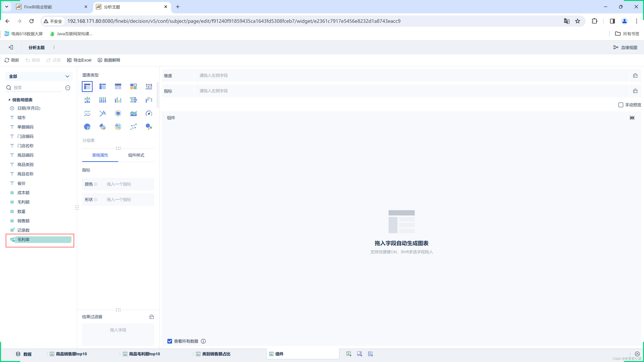The width and height of the screenshot is (644, 362).
Task: Open the browser translate page icon
Action: point(567,21)
